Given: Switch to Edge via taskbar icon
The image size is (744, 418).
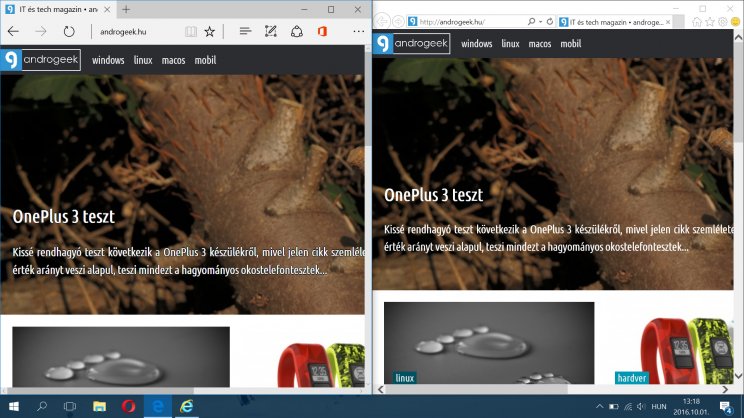Looking at the screenshot, I should click(x=158, y=407).
